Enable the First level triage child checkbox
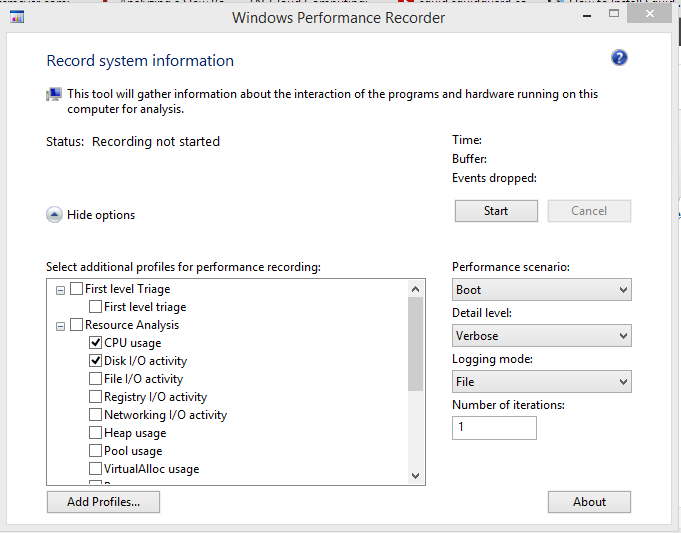 [x=96, y=307]
